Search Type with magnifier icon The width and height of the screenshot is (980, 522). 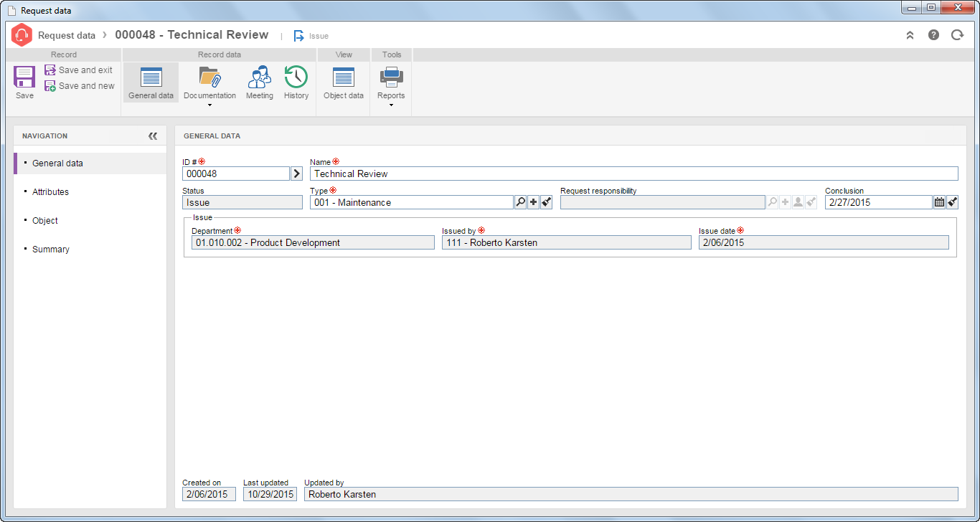tap(520, 203)
